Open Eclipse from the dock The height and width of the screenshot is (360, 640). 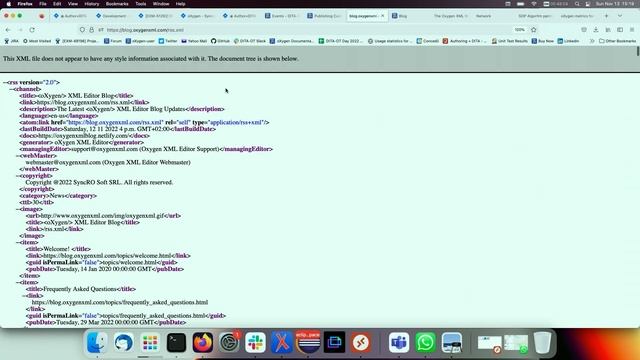(x=308, y=342)
